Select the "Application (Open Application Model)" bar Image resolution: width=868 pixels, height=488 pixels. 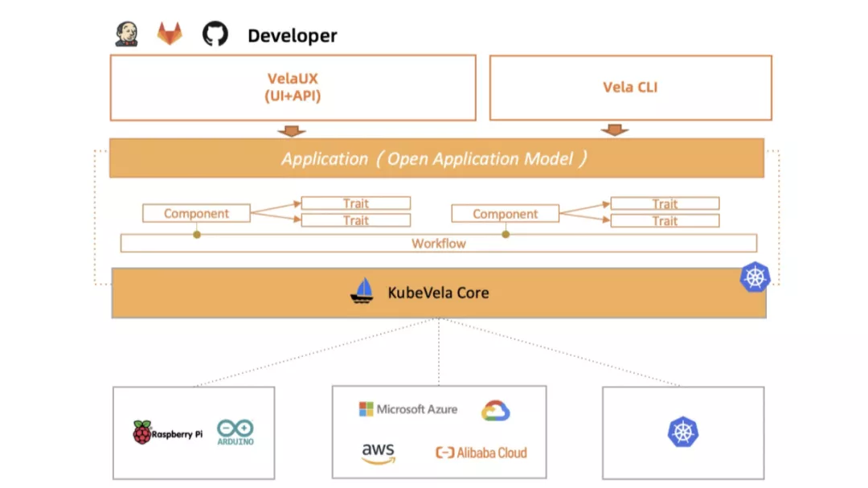(x=436, y=158)
